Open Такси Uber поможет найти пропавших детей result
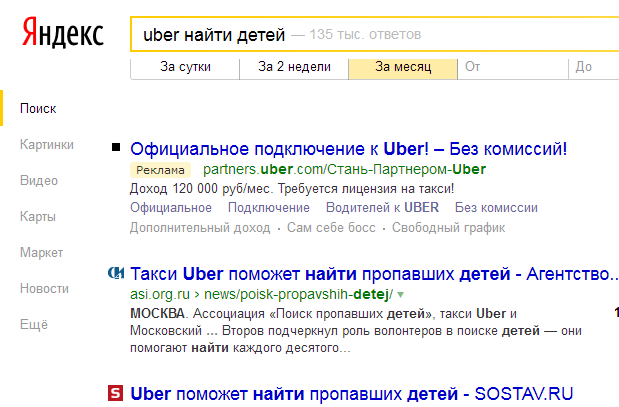 click(x=374, y=274)
